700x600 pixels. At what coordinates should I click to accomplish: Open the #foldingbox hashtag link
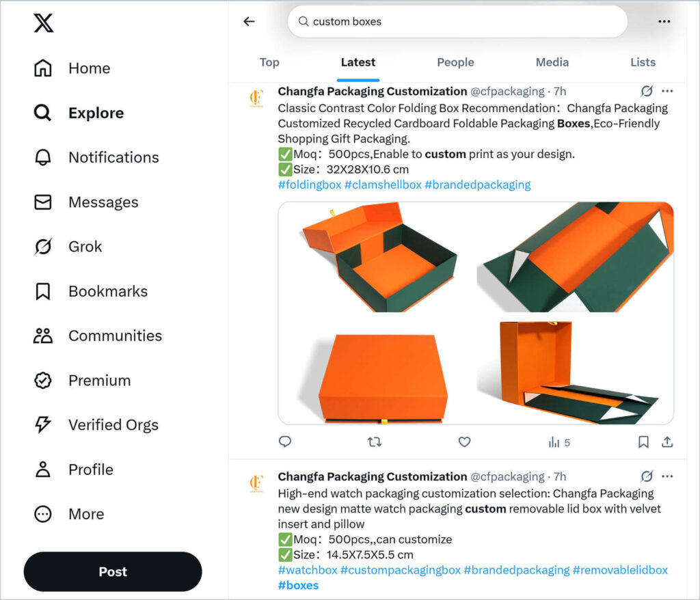coord(309,185)
